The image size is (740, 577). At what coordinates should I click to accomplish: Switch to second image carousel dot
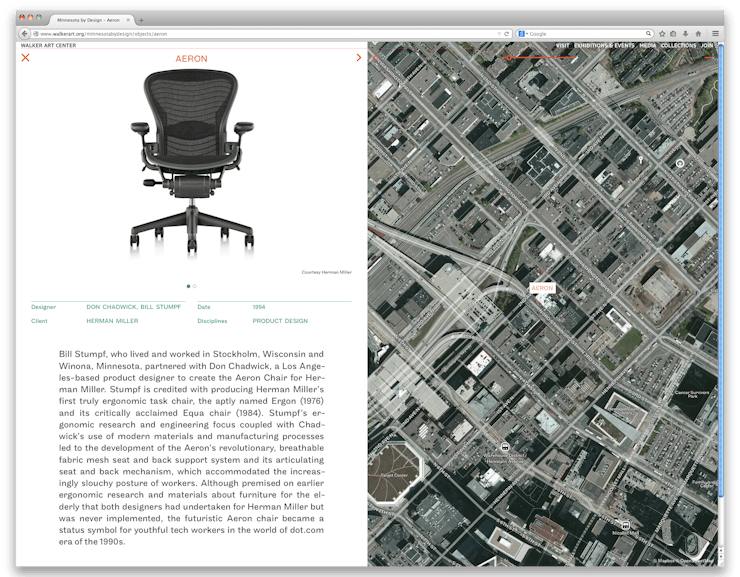[195, 286]
